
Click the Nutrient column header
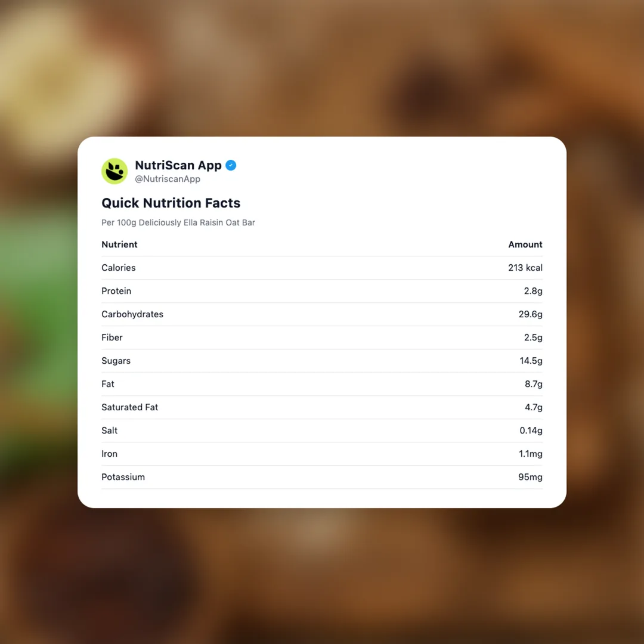pos(119,244)
